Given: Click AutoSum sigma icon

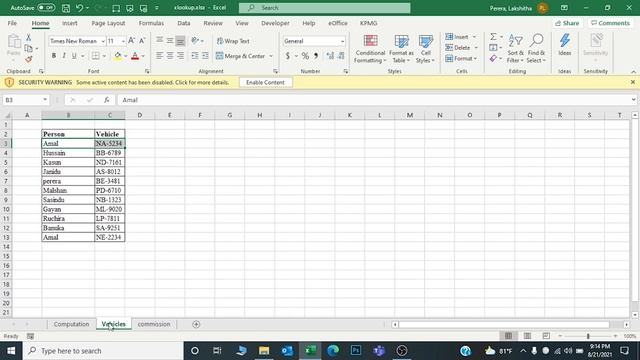Looking at the screenshot, I should (493, 37).
